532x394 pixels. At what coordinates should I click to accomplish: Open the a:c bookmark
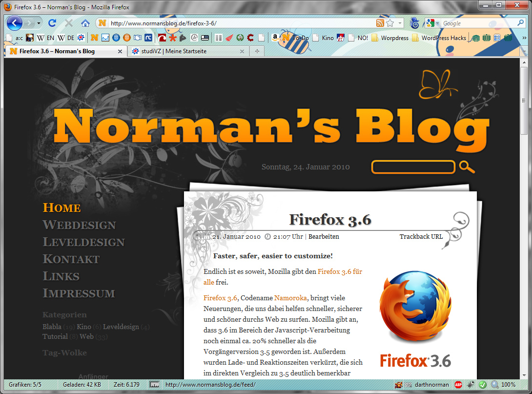[x=15, y=38]
